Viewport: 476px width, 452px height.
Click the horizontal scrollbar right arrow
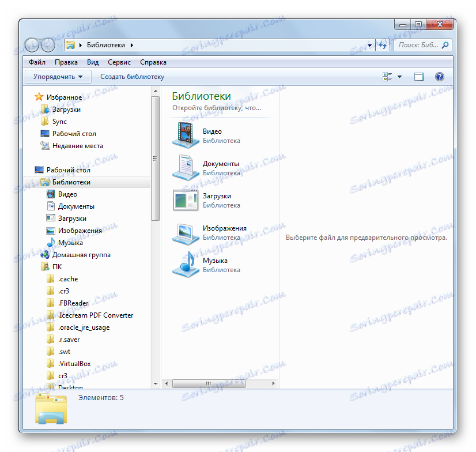pyautogui.click(x=273, y=383)
